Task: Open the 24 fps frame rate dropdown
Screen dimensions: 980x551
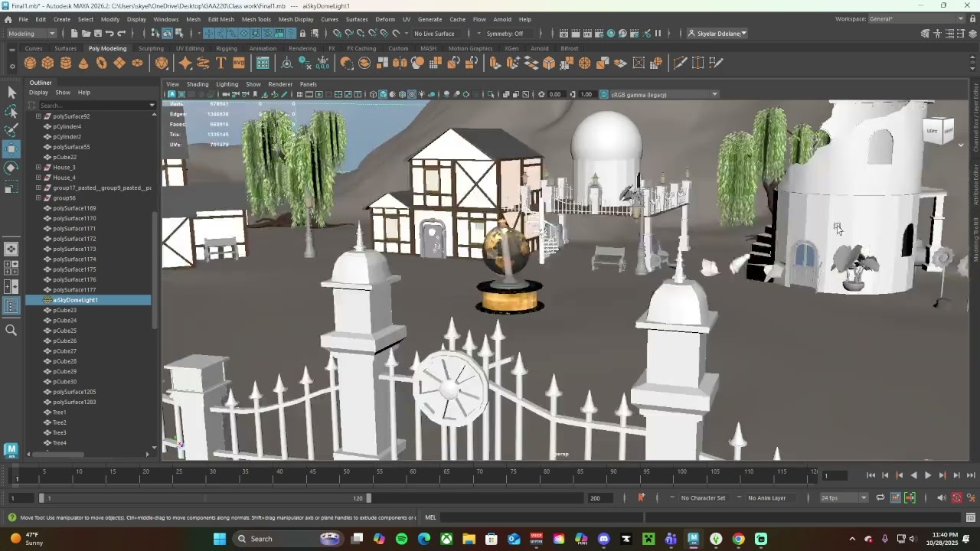Action: [x=843, y=497]
